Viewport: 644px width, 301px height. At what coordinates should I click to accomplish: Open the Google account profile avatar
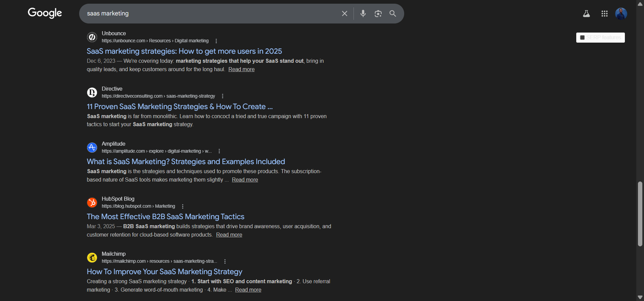point(621,13)
